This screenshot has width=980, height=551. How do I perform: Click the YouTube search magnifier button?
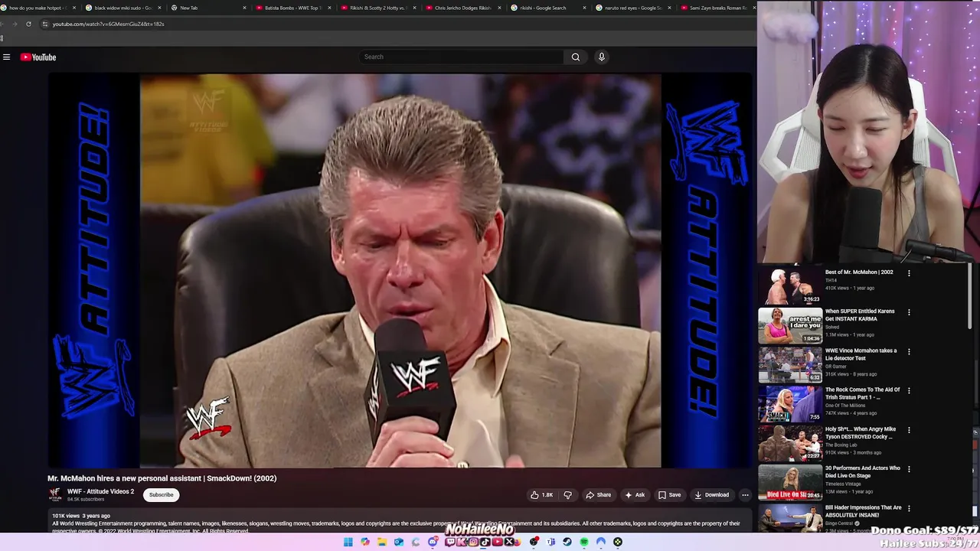pyautogui.click(x=576, y=57)
